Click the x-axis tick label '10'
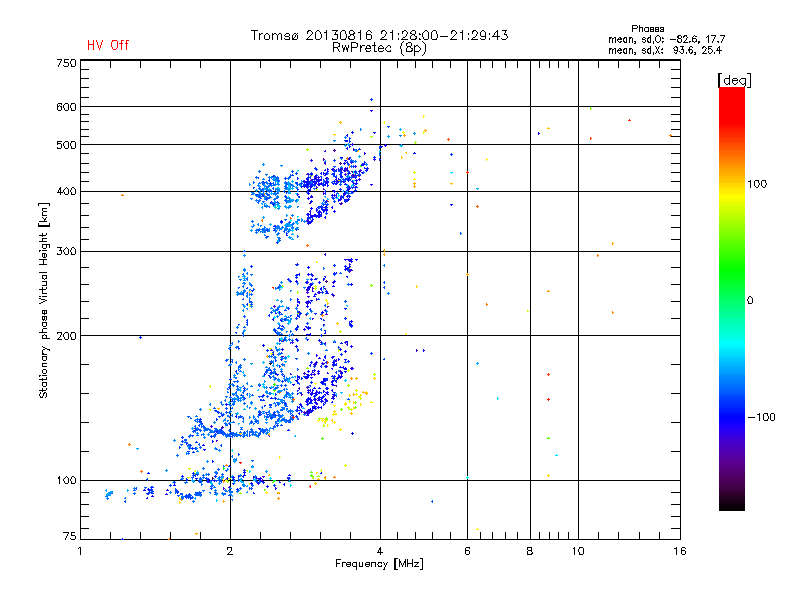Image resolution: width=800 pixels, height=600 pixels. (578, 551)
